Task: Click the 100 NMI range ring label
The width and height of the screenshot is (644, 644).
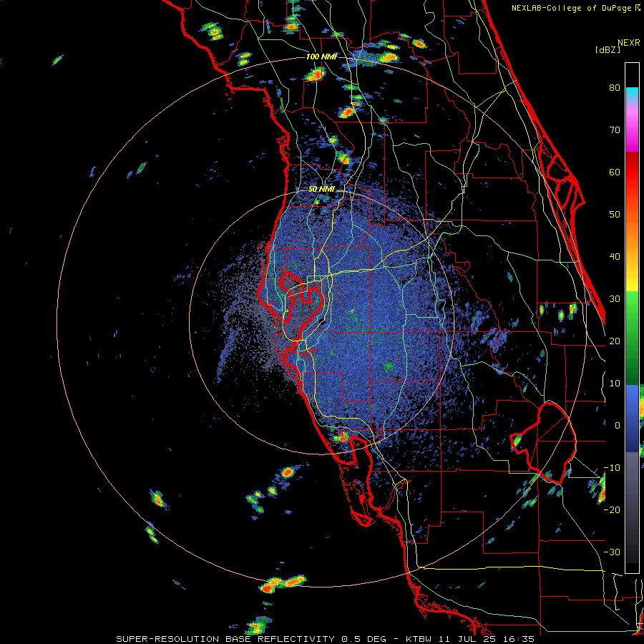Action: pos(321,57)
